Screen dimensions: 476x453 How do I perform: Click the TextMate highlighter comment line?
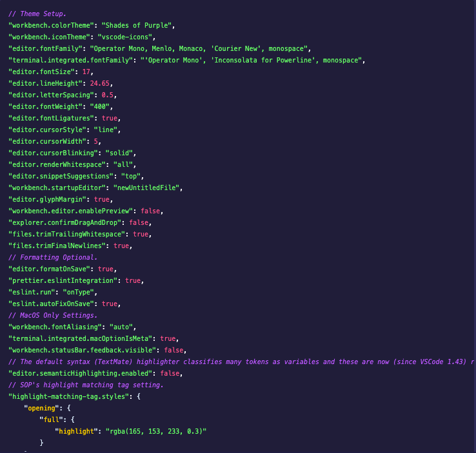pos(242,361)
